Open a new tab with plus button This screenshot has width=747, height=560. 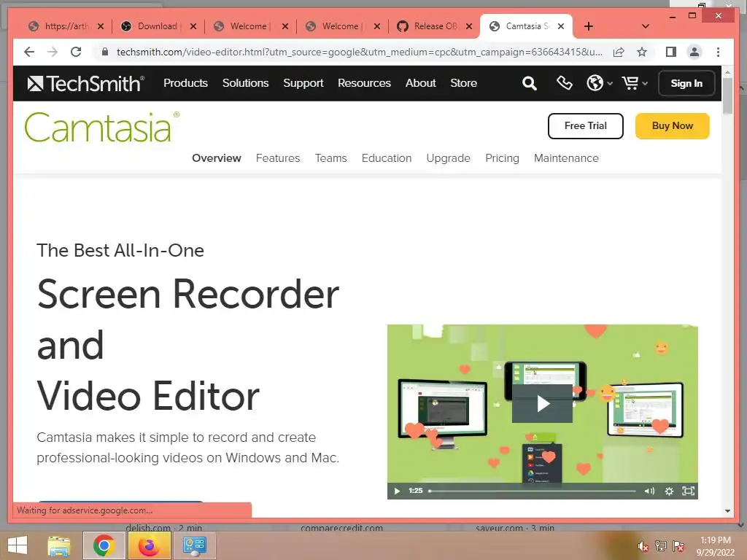pyautogui.click(x=589, y=26)
